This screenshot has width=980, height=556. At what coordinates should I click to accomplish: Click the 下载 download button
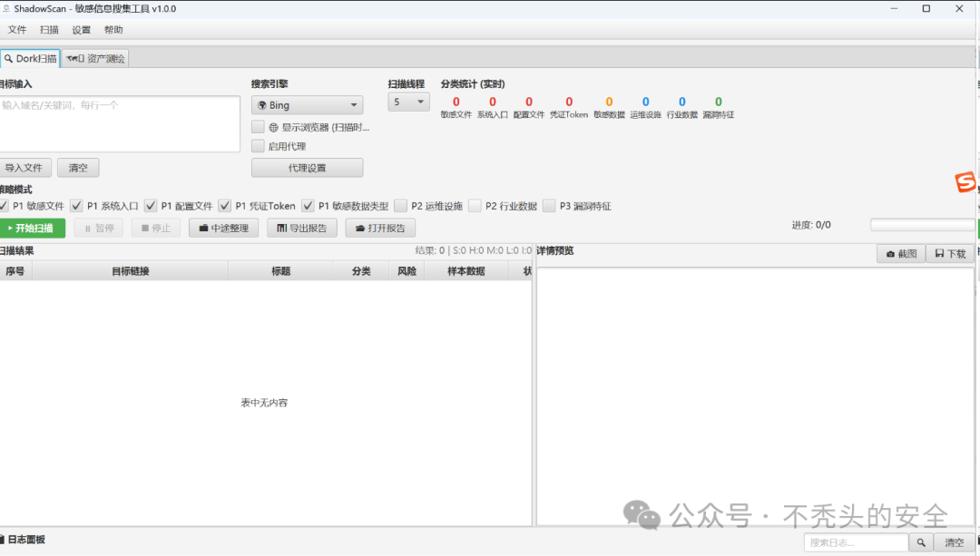coord(951,254)
